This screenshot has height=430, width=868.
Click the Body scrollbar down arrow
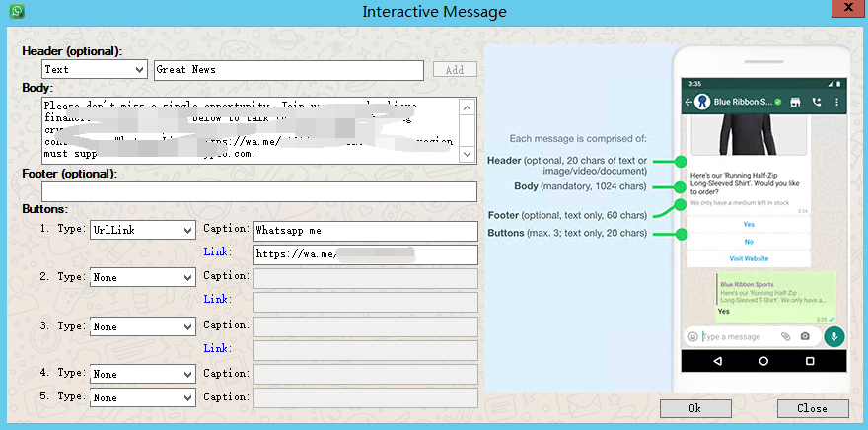pos(468,153)
